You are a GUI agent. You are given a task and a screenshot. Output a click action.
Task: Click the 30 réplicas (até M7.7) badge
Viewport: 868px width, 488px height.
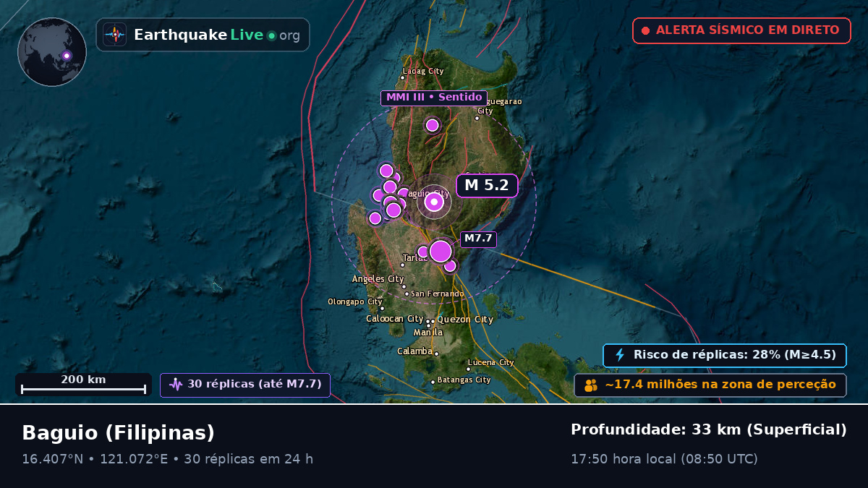tap(245, 385)
